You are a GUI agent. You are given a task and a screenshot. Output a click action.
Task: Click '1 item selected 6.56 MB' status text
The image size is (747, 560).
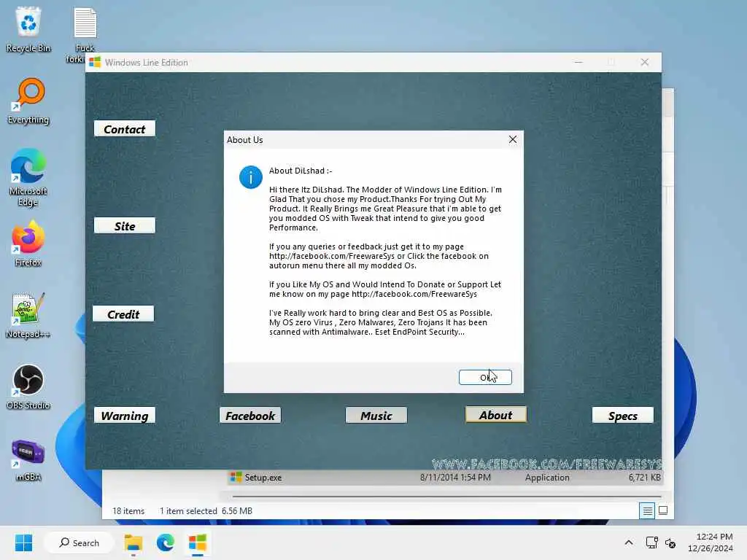pyautogui.click(x=206, y=511)
